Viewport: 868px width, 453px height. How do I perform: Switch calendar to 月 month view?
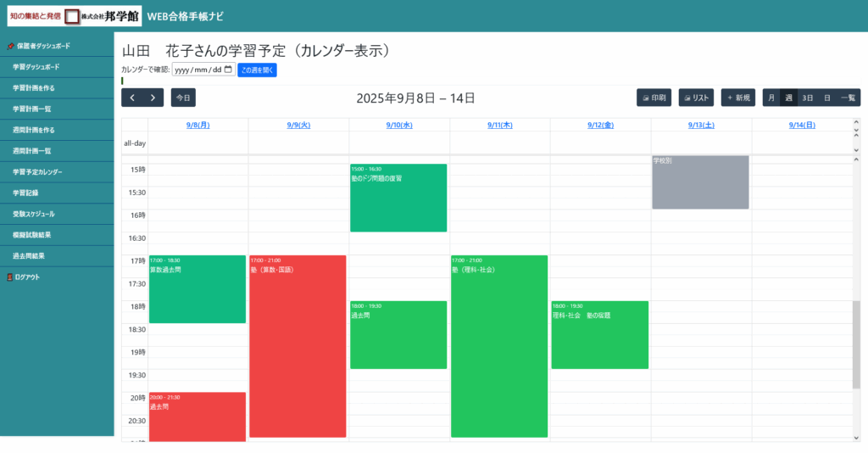(x=771, y=98)
